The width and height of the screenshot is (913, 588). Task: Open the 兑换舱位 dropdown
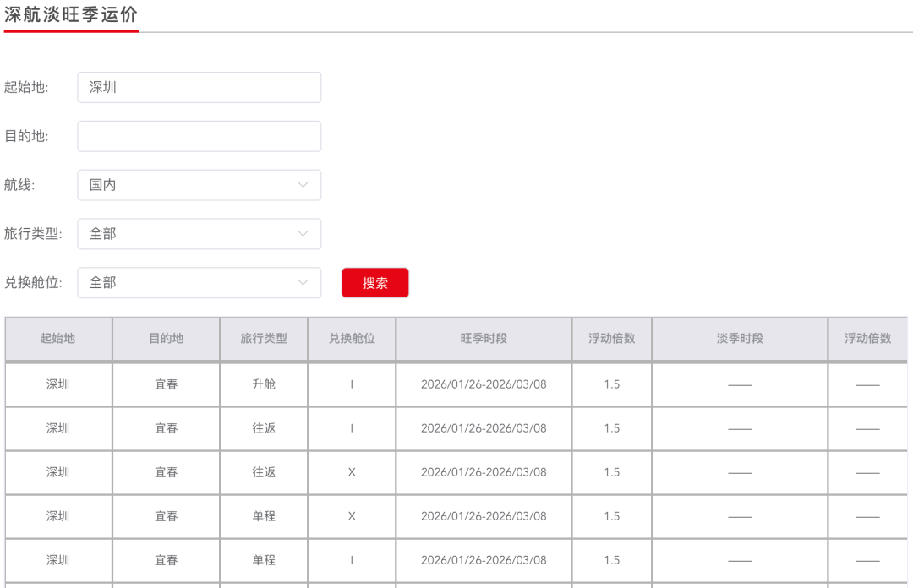tap(200, 283)
